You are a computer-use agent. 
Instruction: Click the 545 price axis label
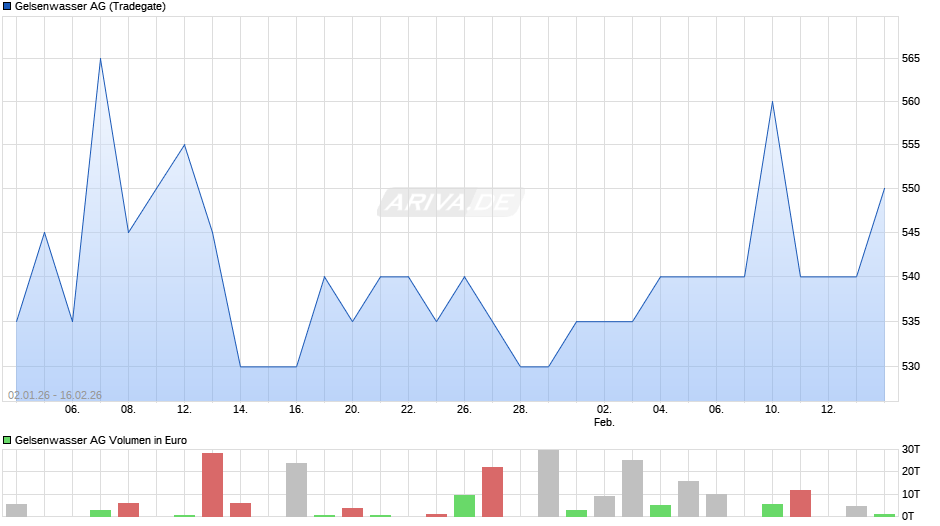tap(911, 232)
